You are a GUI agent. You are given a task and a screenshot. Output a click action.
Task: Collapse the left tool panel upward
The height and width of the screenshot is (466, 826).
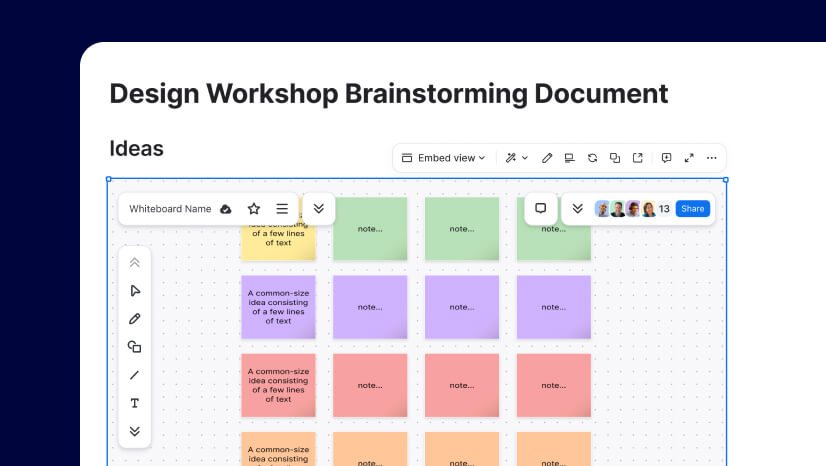[x=135, y=263]
